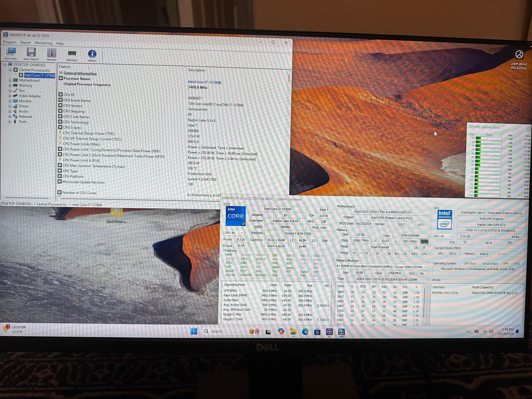This screenshot has width=532, height=399.
Task: Click the Drives icon in tree
Action: click(15, 106)
